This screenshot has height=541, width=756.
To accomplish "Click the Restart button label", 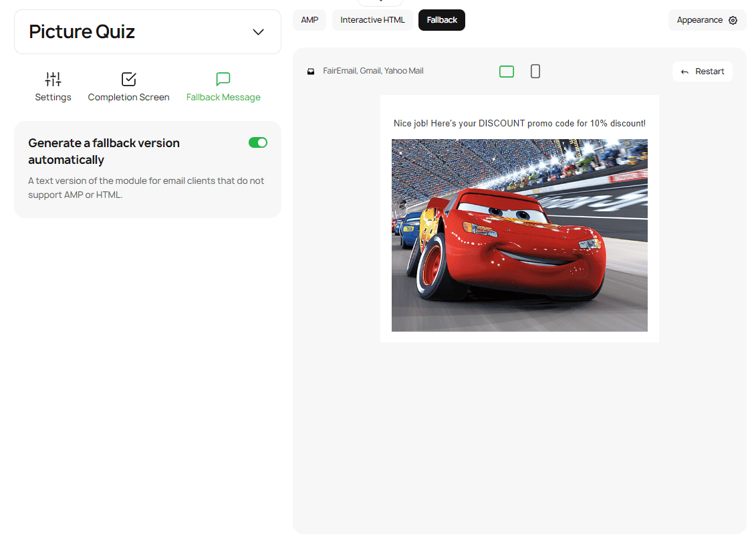I will click(709, 72).
